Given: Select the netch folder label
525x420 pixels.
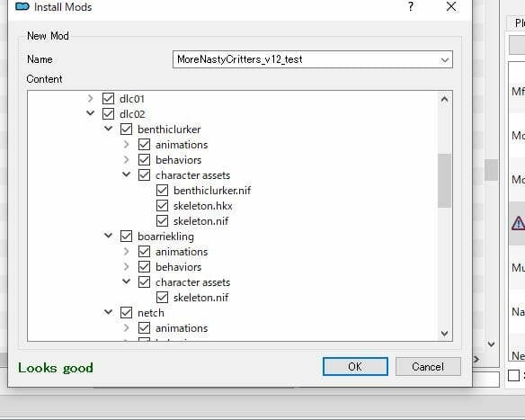Looking at the screenshot, I should point(151,313).
